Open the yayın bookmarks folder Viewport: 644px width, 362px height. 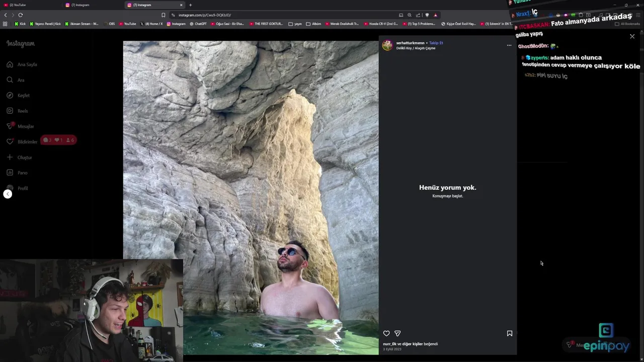pyautogui.click(x=295, y=24)
